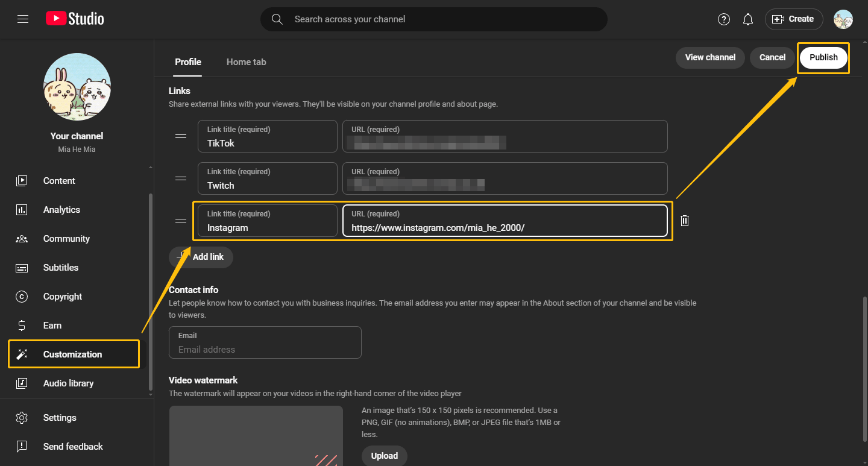Click the Instagram row drag handle
Screen dimensions: 868x466
(x=180, y=221)
